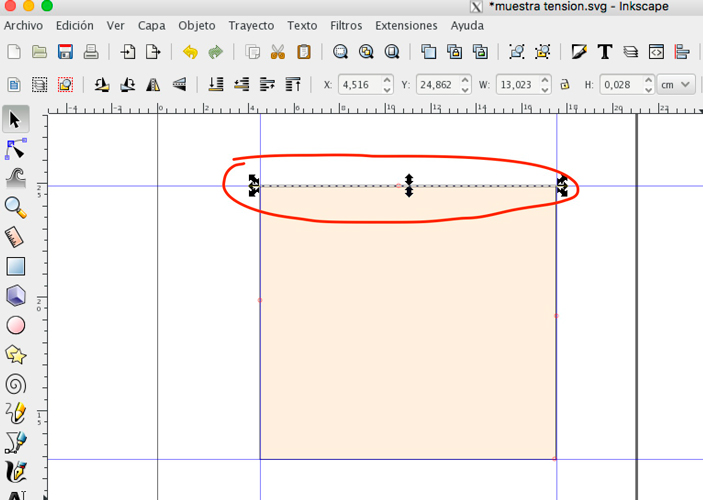This screenshot has width=703, height=500.
Task: Create a clone of selection
Action: 454,52
